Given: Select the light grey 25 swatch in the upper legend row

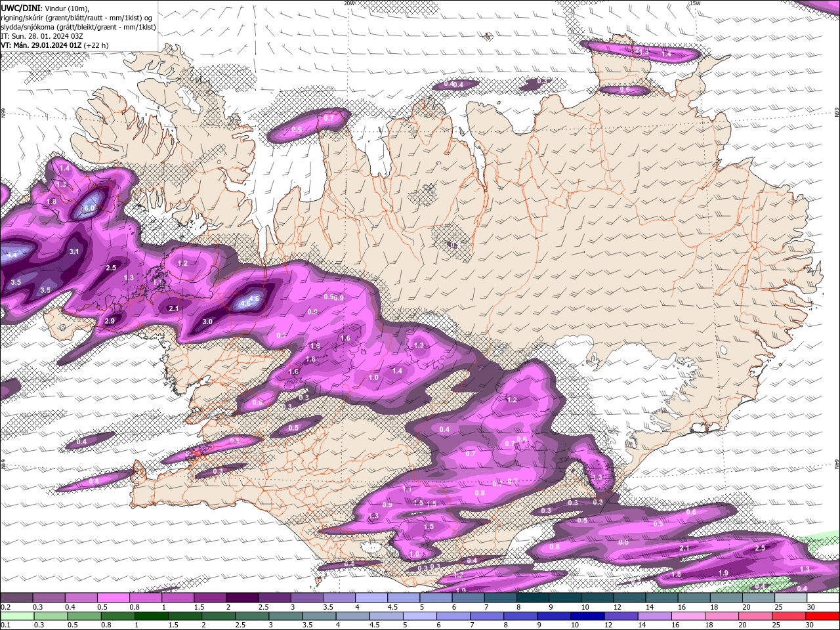Looking at the screenshot, I should [791, 598].
